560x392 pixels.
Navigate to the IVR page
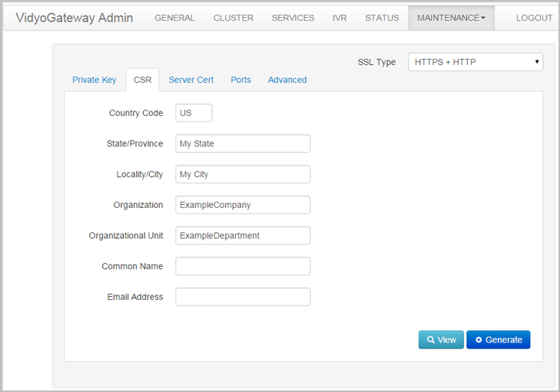pyautogui.click(x=340, y=18)
